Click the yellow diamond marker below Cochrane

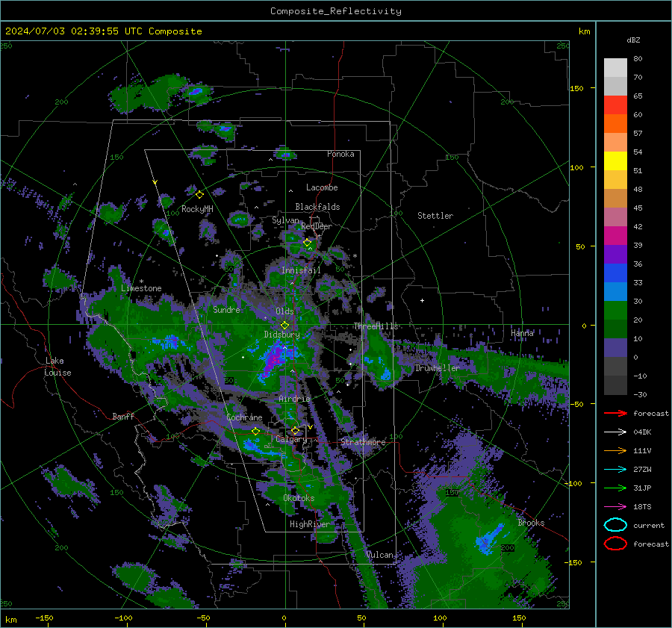[x=255, y=431]
